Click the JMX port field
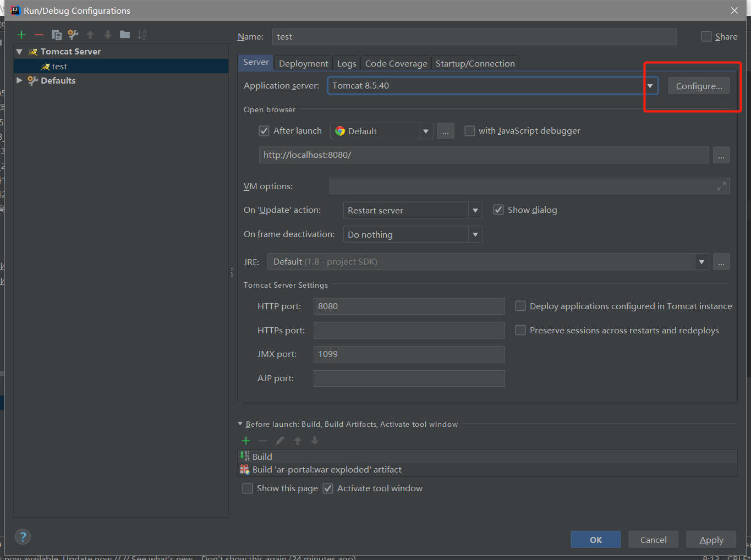Screen dimensions: 751x560 click(x=409, y=354)
